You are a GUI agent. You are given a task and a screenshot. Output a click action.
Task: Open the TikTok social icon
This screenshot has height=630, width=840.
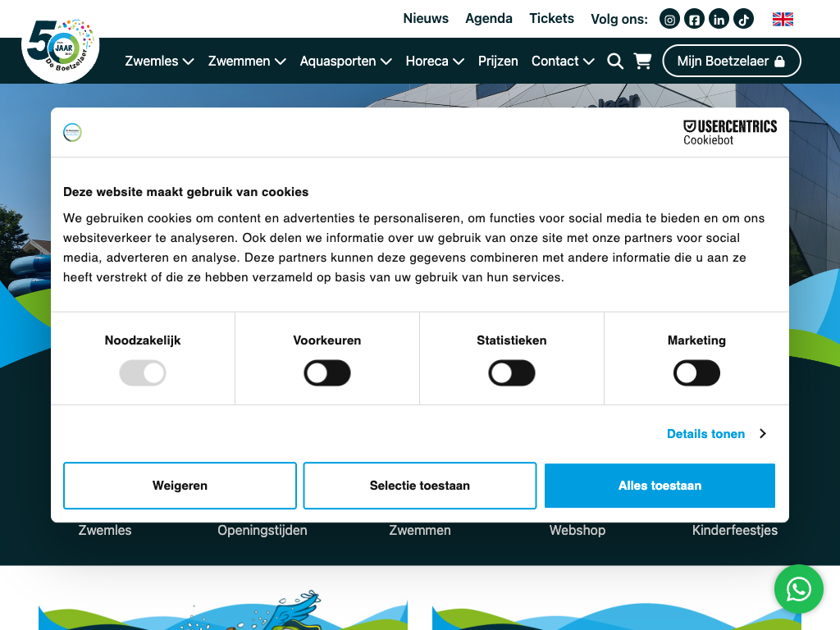743,19
